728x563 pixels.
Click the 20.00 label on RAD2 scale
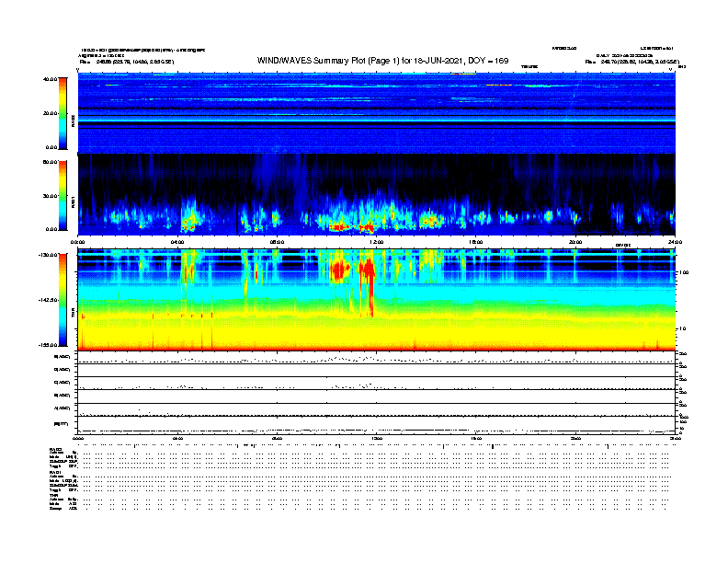pos(51,114)
